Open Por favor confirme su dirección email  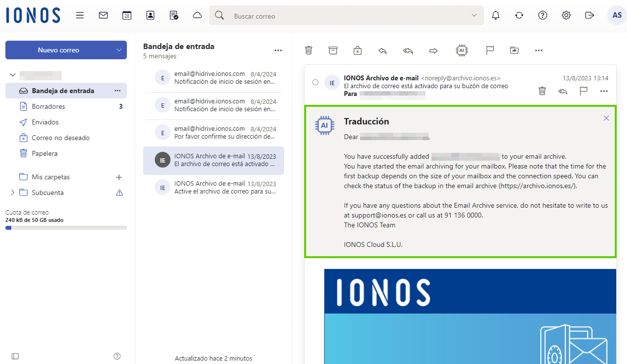[214, 132]
